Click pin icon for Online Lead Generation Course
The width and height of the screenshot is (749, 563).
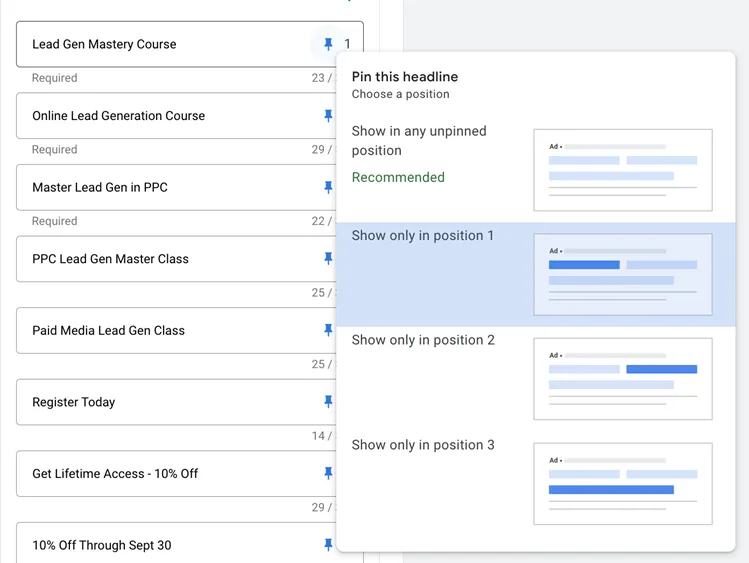328,116
